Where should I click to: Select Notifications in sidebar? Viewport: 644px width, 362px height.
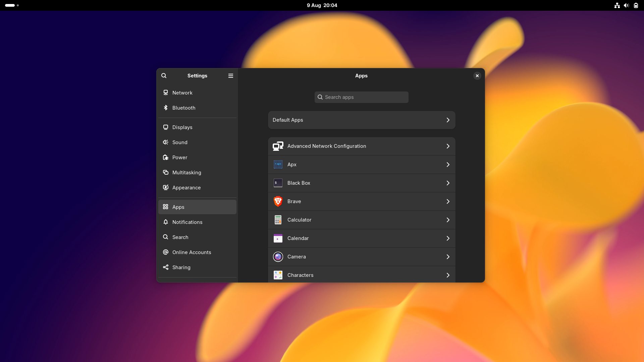point(197,222)
